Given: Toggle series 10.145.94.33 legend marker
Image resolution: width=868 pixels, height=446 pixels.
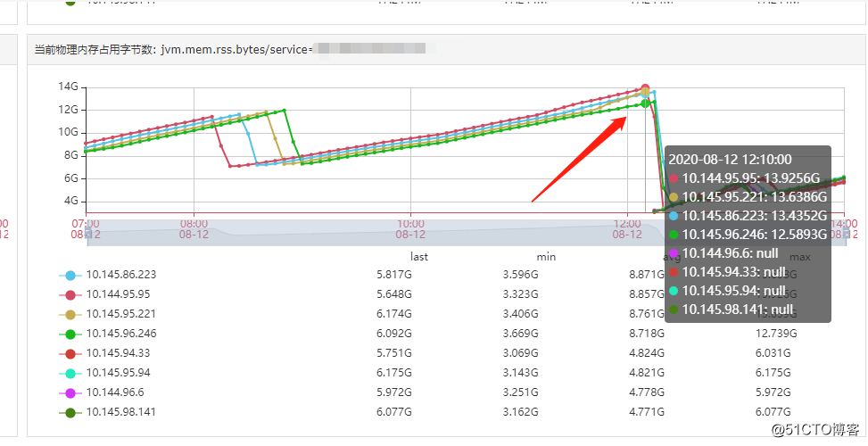Looking at the screenshot, I should point(70,353).
